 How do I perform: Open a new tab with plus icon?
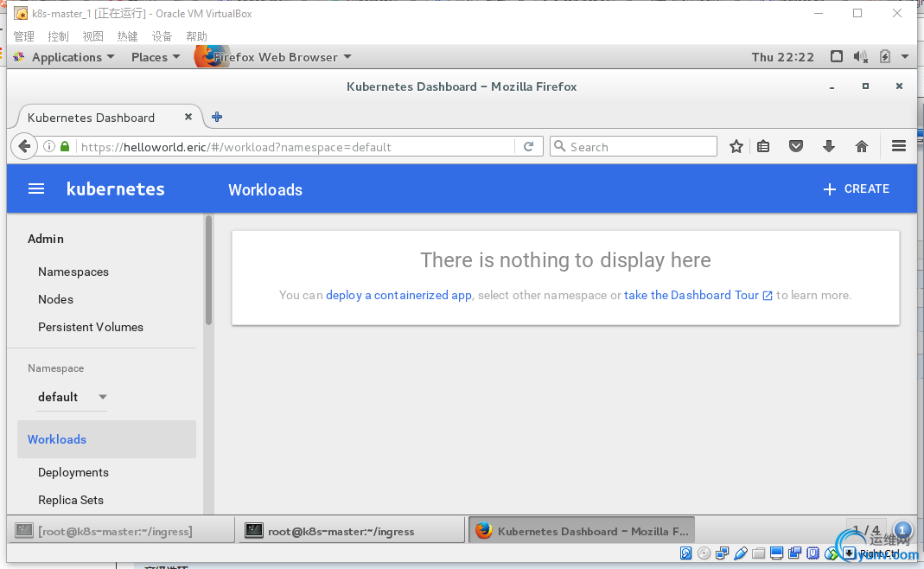click(x=217, y=117)
